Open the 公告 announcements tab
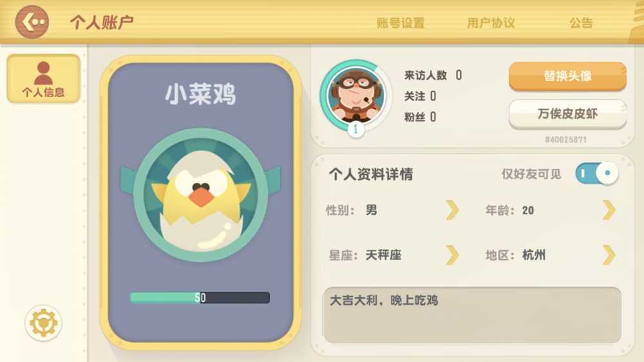Screen dimensions: 644x362 point(581,23)
